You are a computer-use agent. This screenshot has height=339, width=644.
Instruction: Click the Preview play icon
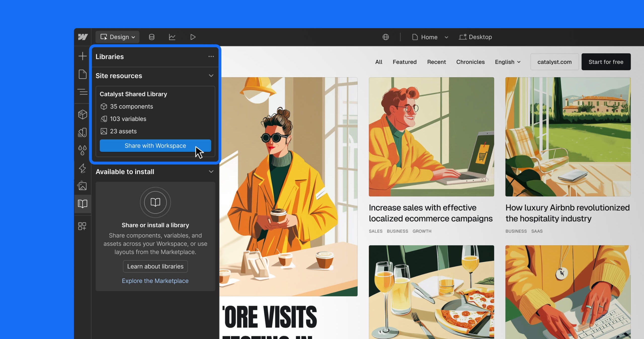click(193, 37)
